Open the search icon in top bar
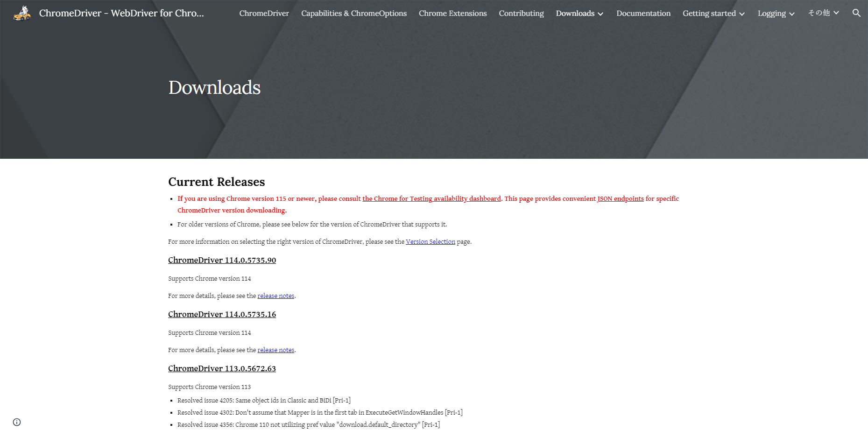Image resolution: width=868 pixels, height=438 pixels. pyautogui.click(x=856, y=13)
